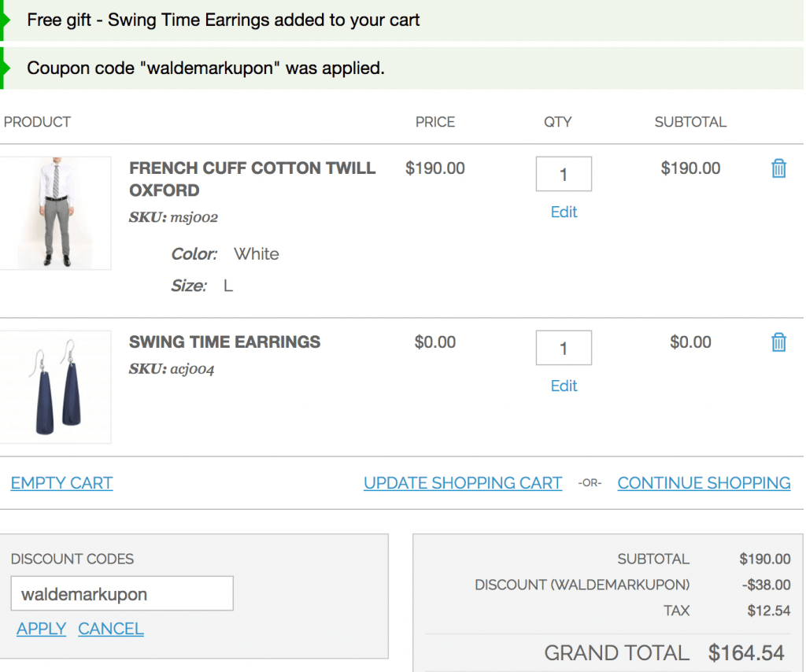Click the quantity field for the Oxford shirt
Screen dimensions: 806x672
(x=564, y=174)
